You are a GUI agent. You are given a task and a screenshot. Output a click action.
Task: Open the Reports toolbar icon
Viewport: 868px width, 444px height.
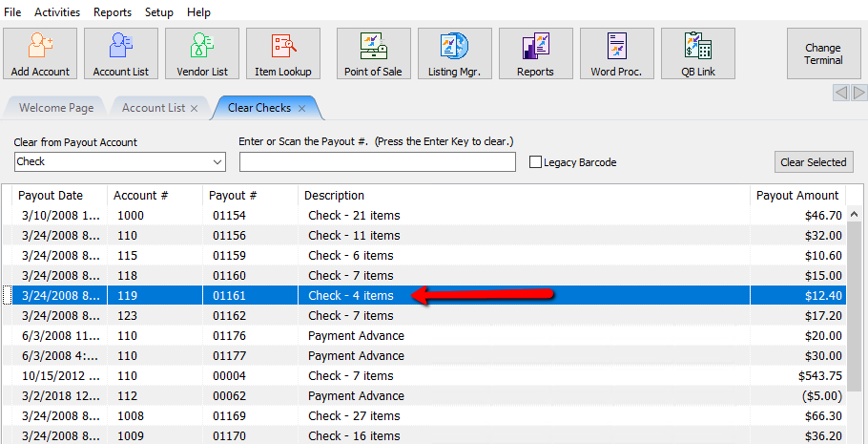535,53
